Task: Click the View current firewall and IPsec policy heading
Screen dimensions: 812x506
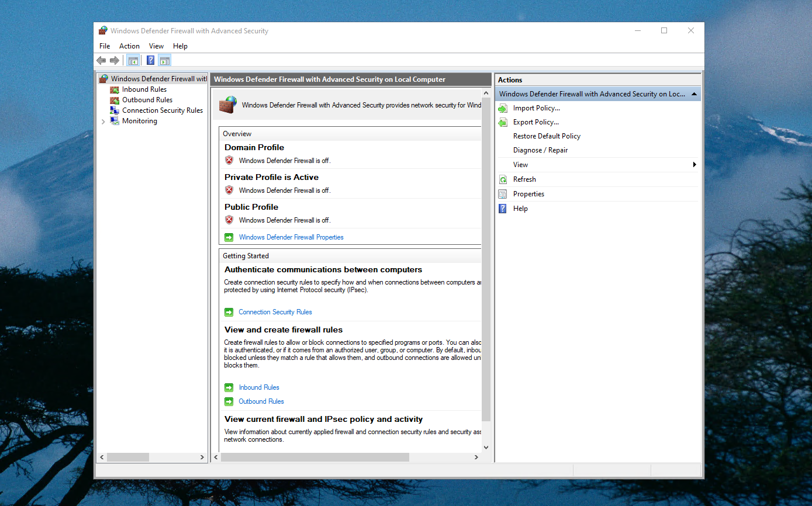Action: click(x=323, y=419)
